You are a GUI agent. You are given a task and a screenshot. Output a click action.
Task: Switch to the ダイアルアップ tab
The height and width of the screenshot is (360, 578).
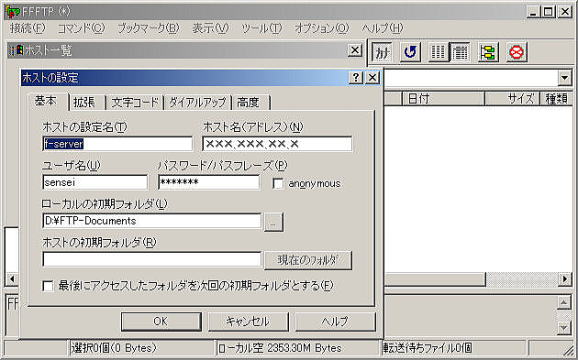tap(197, 102)
